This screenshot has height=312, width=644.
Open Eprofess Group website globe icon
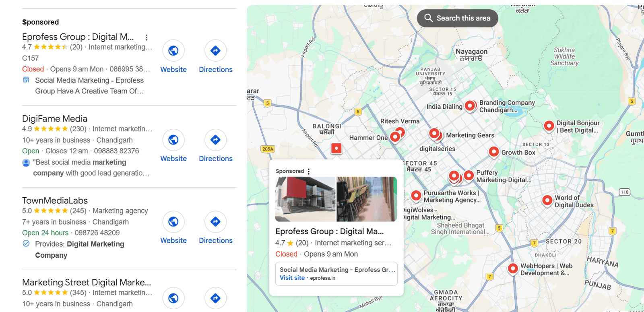tap(173, 51)
